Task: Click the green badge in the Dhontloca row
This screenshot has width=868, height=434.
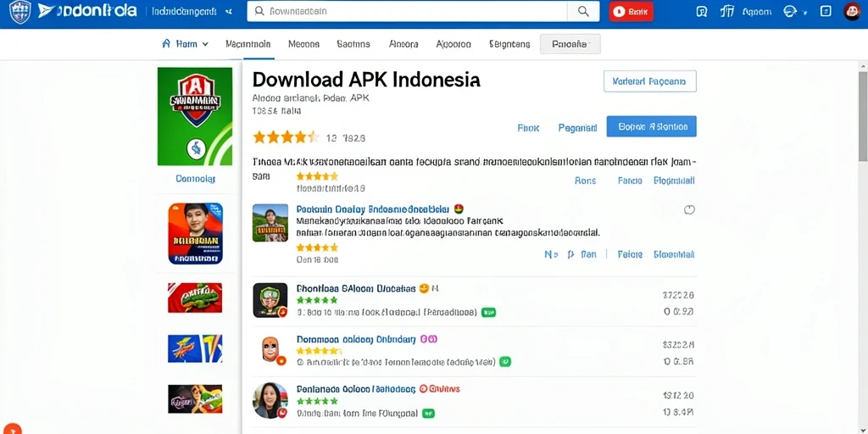Action: point(488,312)
